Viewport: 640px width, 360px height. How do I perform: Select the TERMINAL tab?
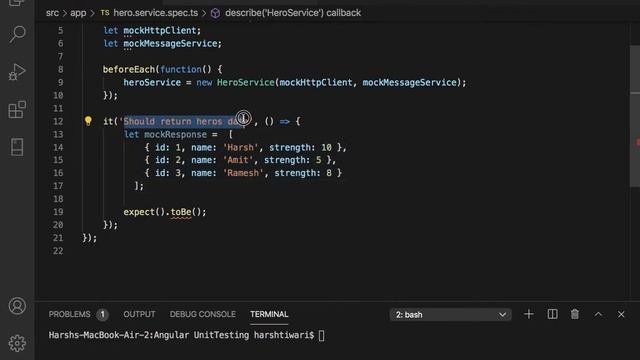269,314
